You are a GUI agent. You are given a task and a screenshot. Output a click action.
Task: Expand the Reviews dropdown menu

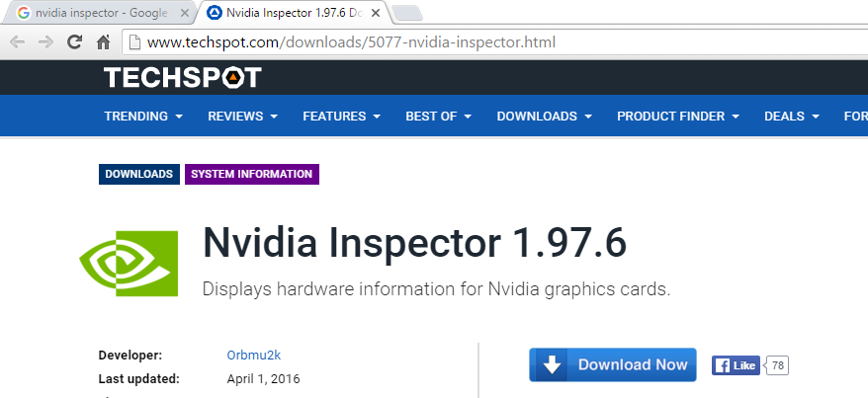[x=242, y=116]
